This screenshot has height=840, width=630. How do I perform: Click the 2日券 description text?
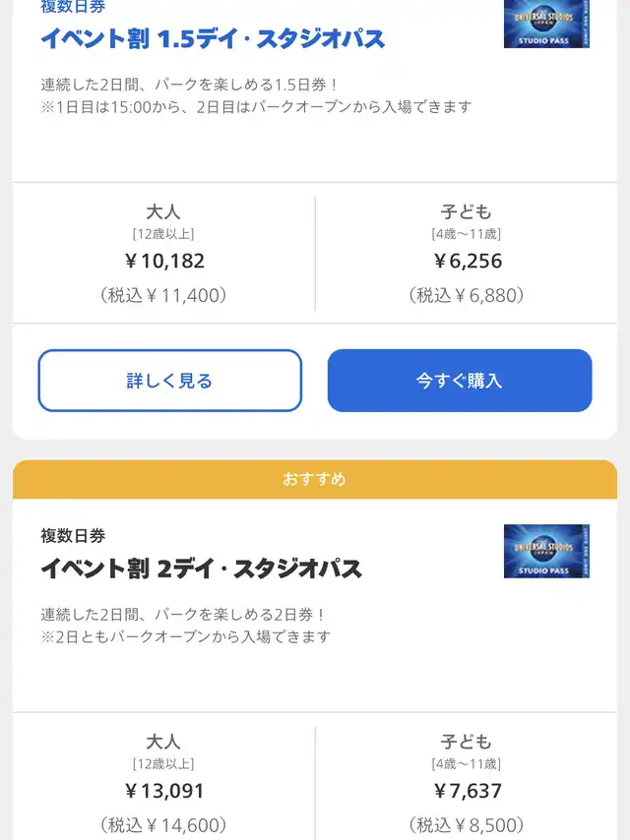183,615
